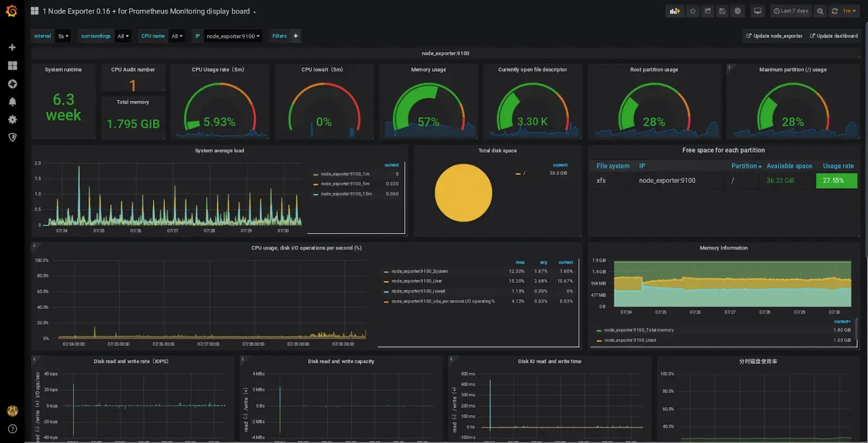Click the Create plus icon in sidebar

12,48
